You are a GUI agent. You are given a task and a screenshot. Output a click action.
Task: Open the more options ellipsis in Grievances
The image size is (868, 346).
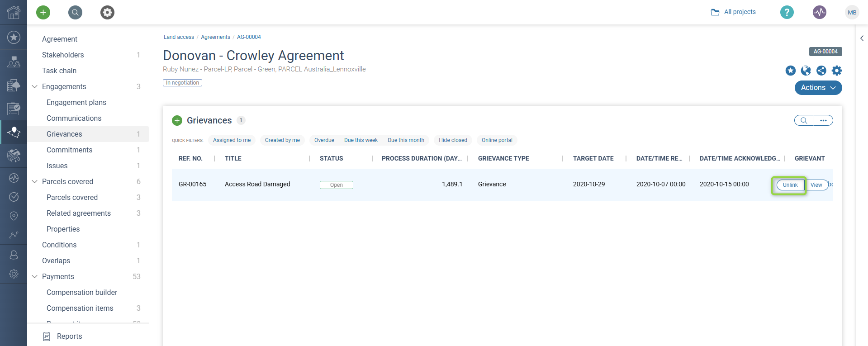(823, 120)
